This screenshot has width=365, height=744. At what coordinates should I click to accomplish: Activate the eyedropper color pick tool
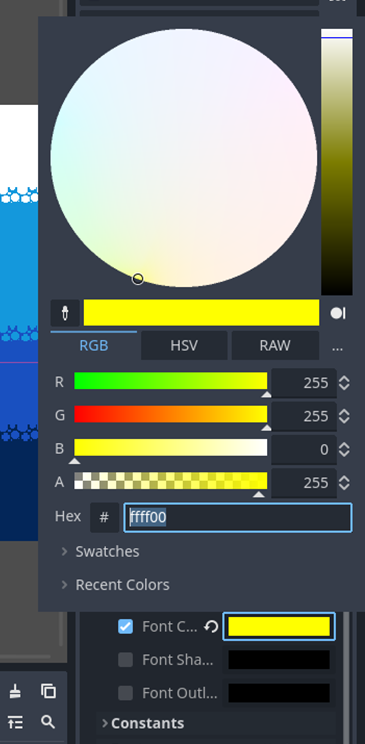tap(65, 313)
